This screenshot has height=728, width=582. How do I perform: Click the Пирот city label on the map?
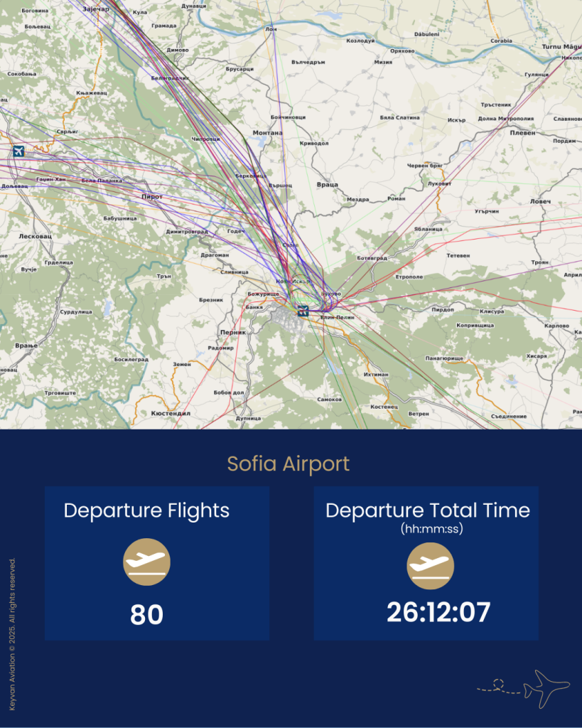coord(152,196)
